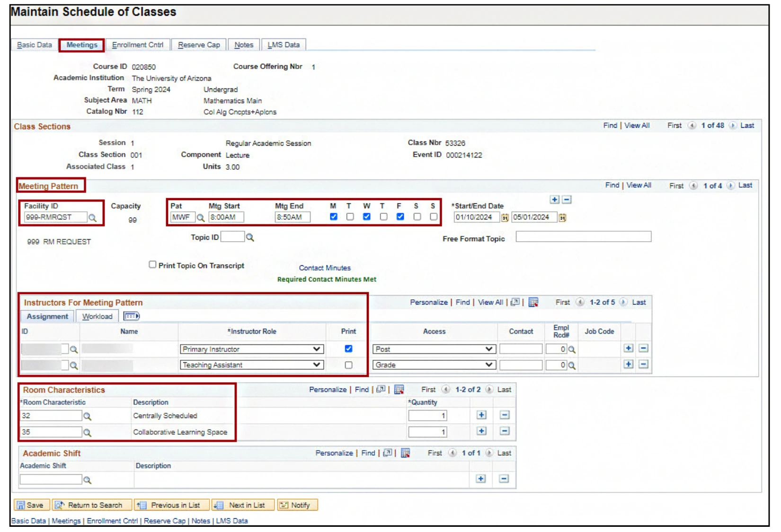
Task: Open Topic ID lookup magnifier
Action: 250,237
